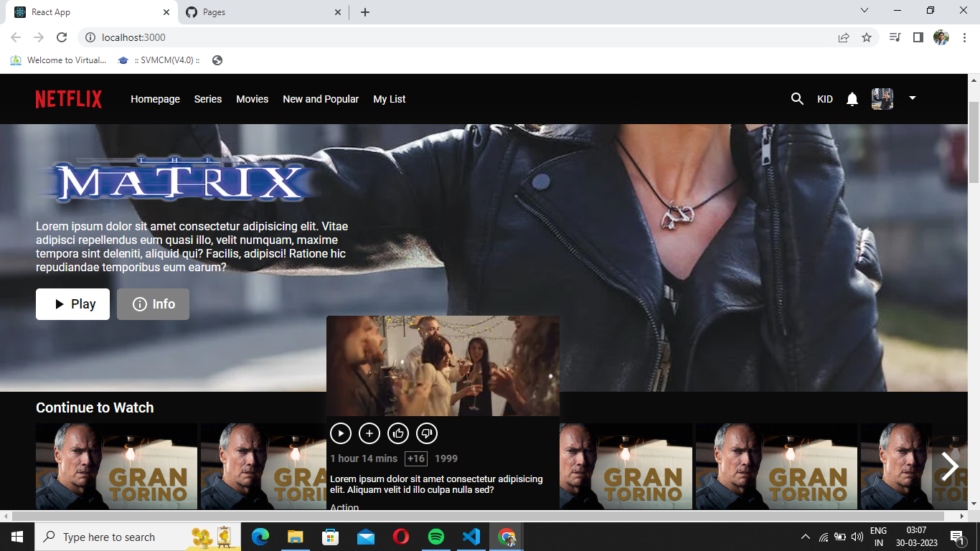Image resolution: width=980 pixels, height=551 pixels.
Task: Open notifications bell icon
Action: point(852,99)
